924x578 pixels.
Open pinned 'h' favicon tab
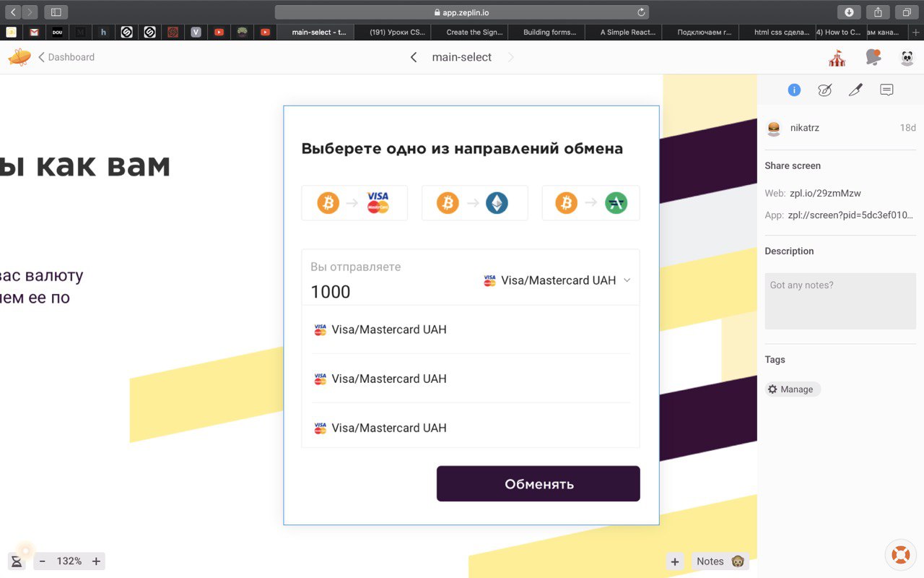click(x=104, y=32)
